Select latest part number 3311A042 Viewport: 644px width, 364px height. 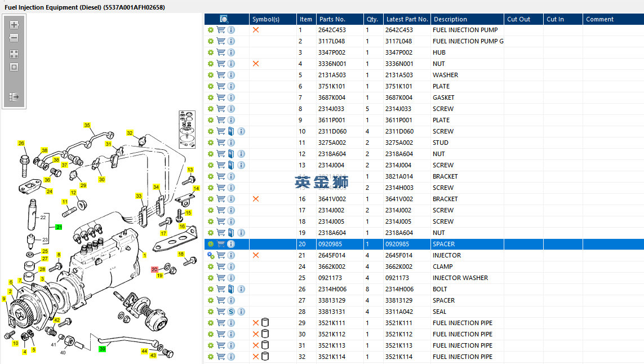click(x=399, y=312)
